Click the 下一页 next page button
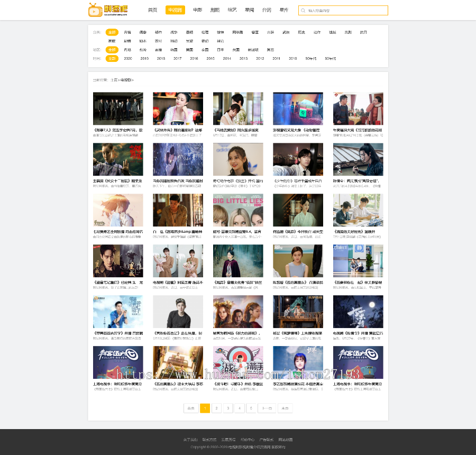The image size is (476, 455). click(x=267, y=408)
